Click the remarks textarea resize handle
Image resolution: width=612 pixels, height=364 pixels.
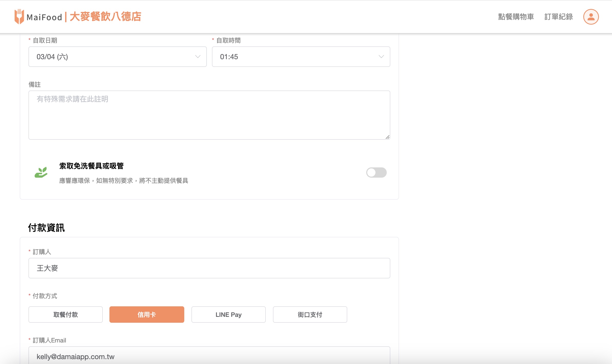[x=387, y=137]
